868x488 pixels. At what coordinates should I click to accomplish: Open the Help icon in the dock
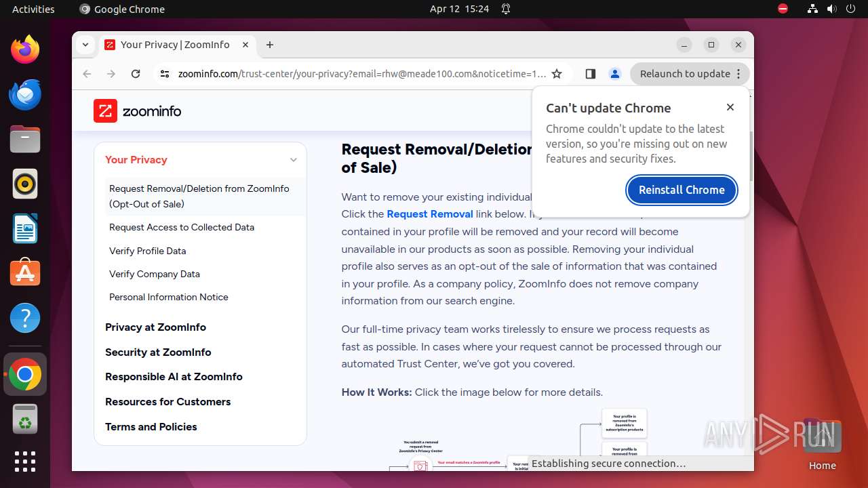25,318
